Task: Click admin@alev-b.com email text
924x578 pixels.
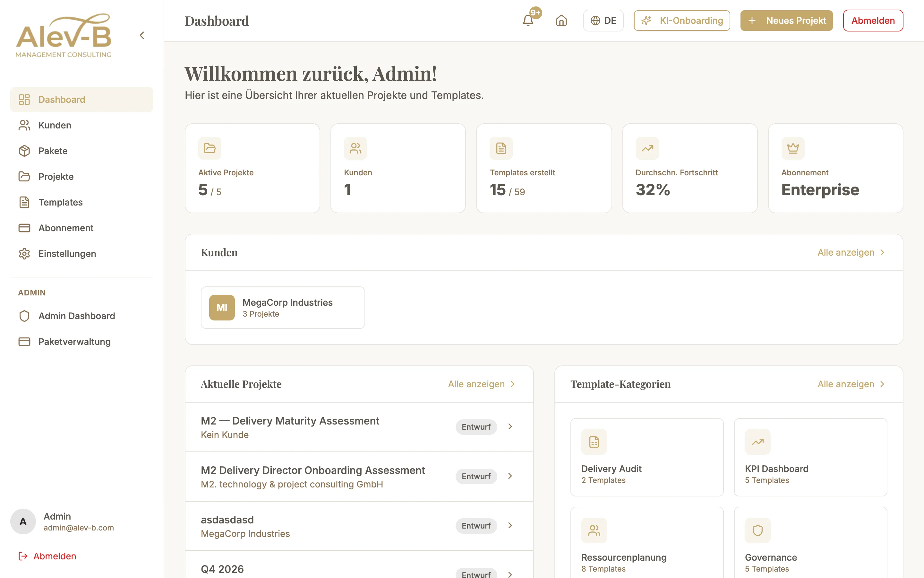Action: tap(79, 528)
